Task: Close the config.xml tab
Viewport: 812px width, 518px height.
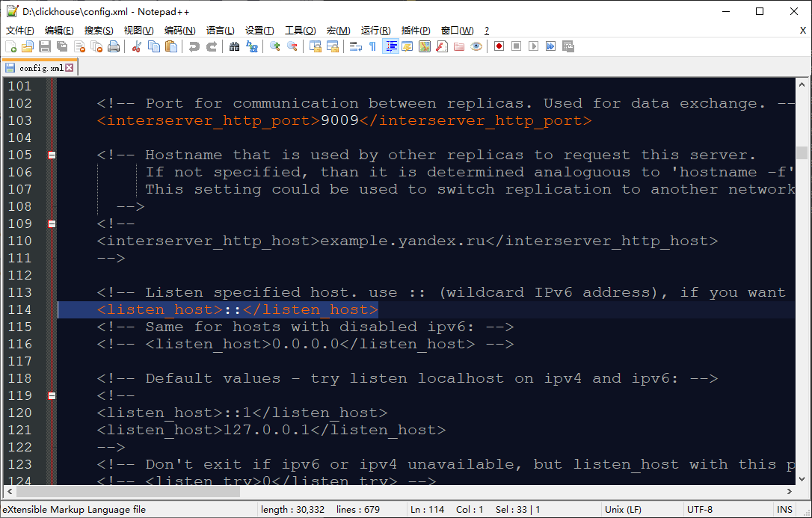Action: (x=70, y=68)
